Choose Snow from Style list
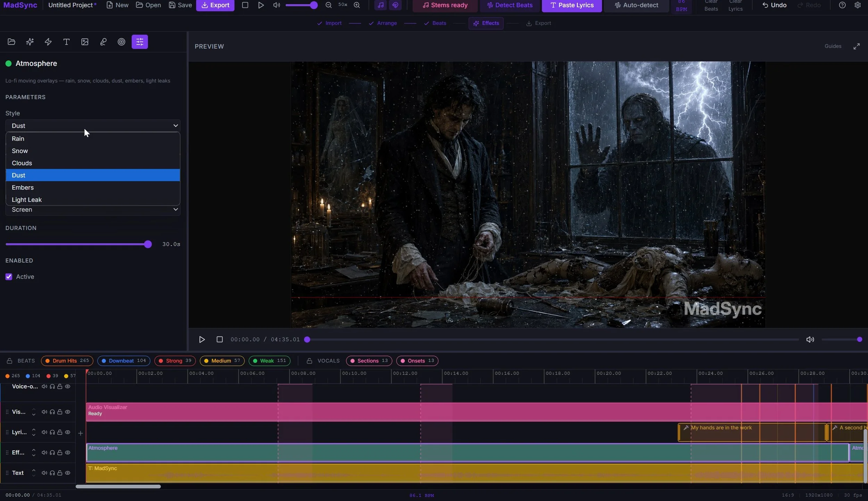Viewport: 868px width, 501px height. tap(93, 151)
